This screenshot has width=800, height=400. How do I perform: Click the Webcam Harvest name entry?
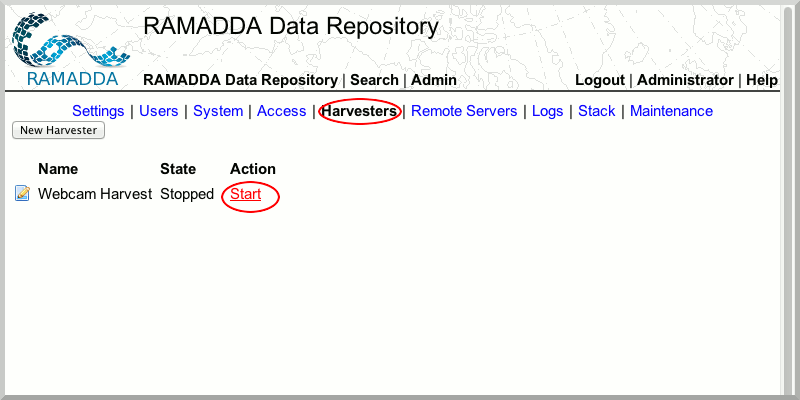pos(95,194)
